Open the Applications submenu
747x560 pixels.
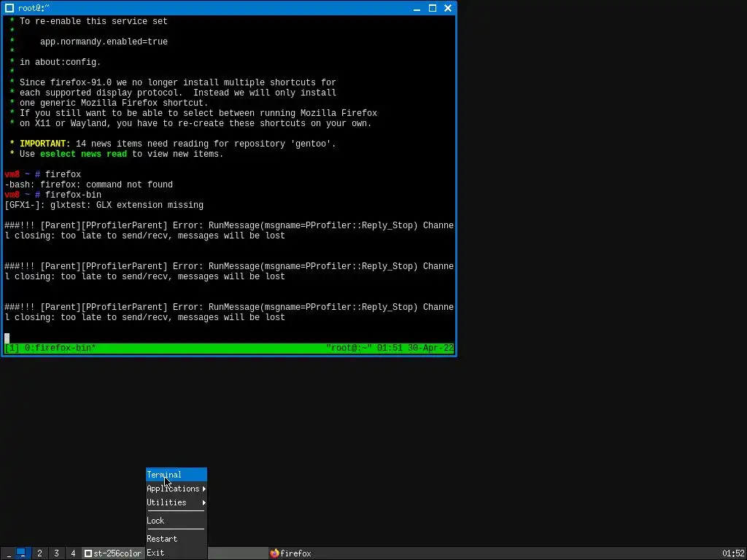tap(177, 489)
